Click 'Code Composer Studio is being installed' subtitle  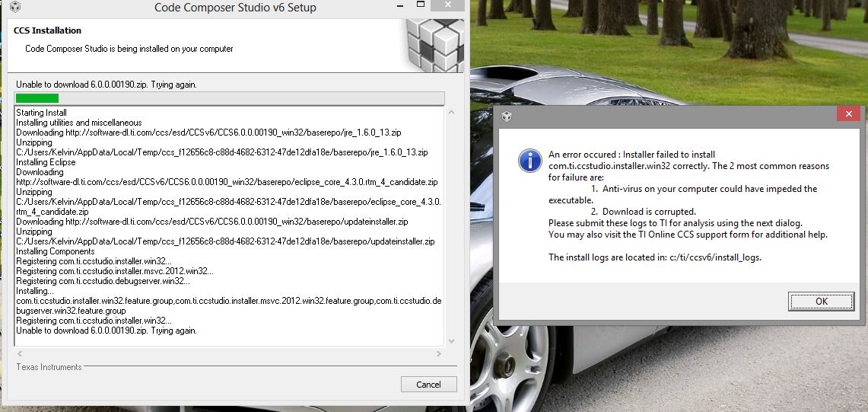point(129,49)
